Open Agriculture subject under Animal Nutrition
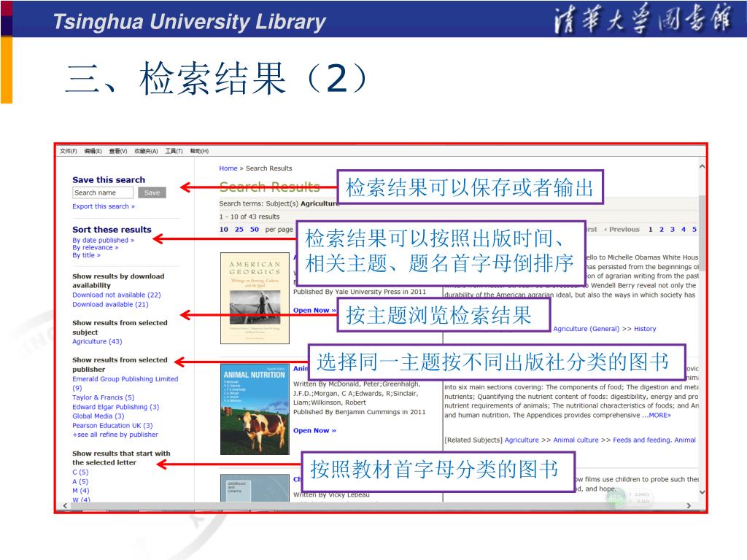Screen dimensions: 747x560 pos(522,440)
